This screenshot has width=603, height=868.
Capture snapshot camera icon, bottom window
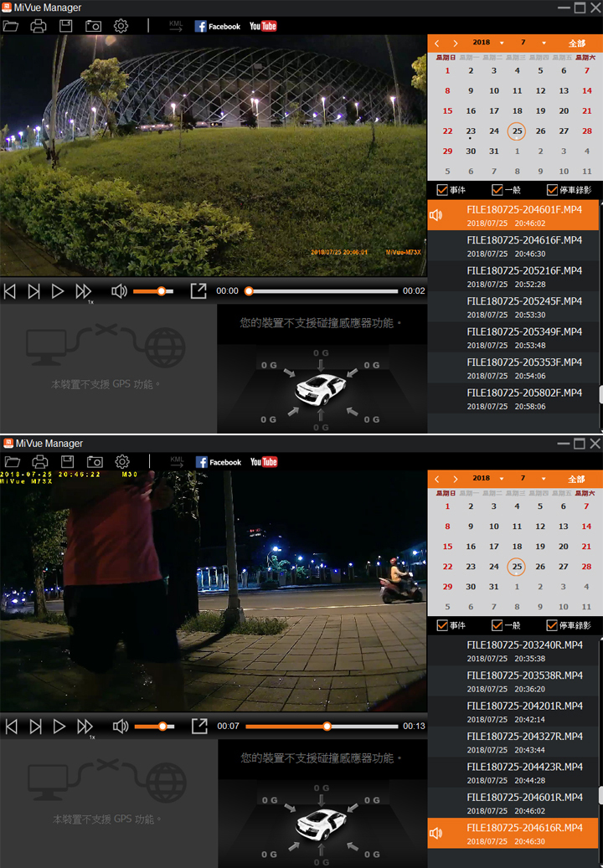point(95,462)
